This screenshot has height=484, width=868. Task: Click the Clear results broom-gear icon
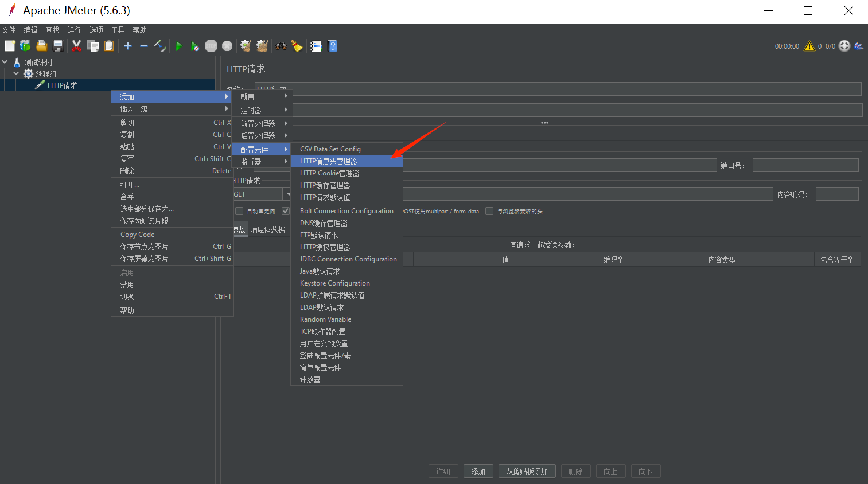(246, 46)
